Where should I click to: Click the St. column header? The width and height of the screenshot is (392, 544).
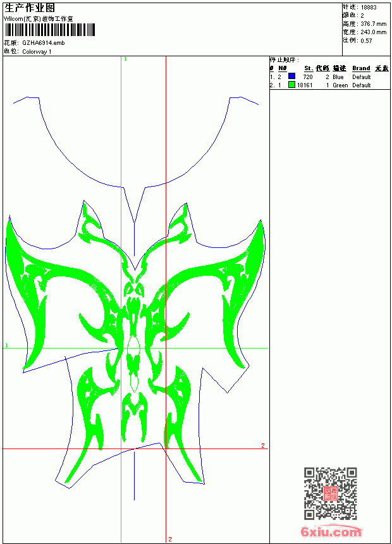coord(309,68)
